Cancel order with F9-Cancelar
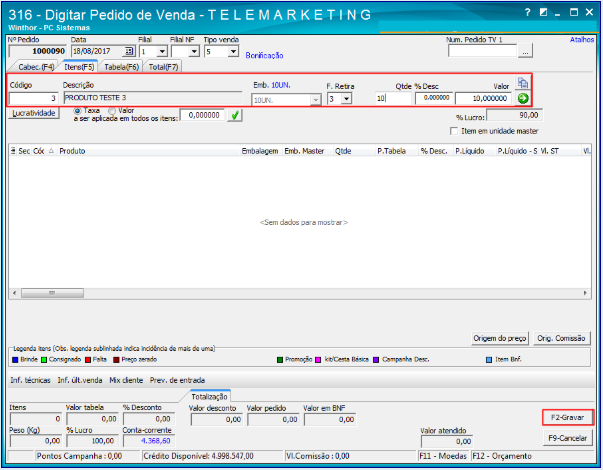 coord(567,438)
